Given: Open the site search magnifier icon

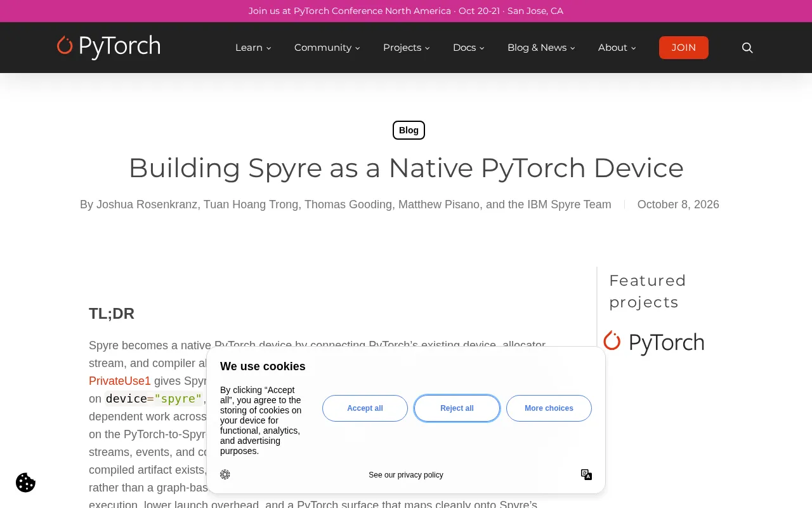Looking at the screenshot, I should pos(747,48).
